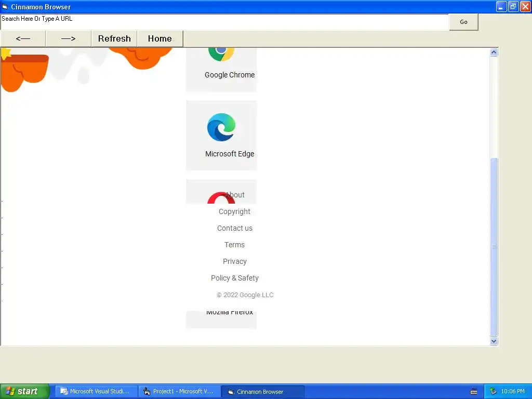Click the scrollbar down arrow
Viewport: 532px width, 399px height.
494,341
